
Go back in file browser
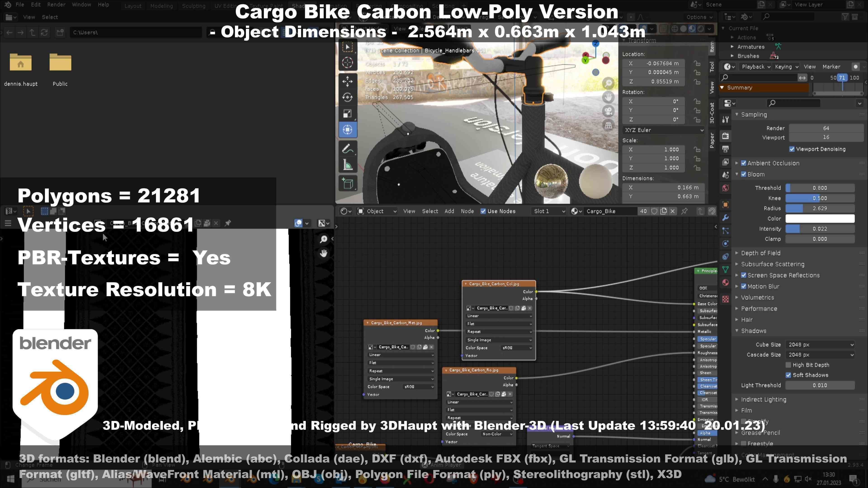click(9, 32)
